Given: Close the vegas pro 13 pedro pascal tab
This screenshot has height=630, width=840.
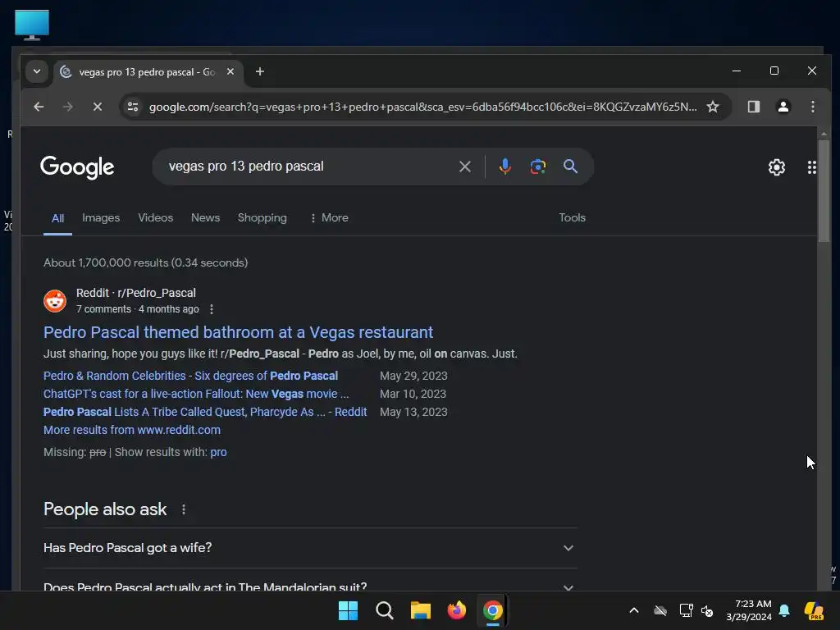Looking at the screenshot, I should 231,71.
